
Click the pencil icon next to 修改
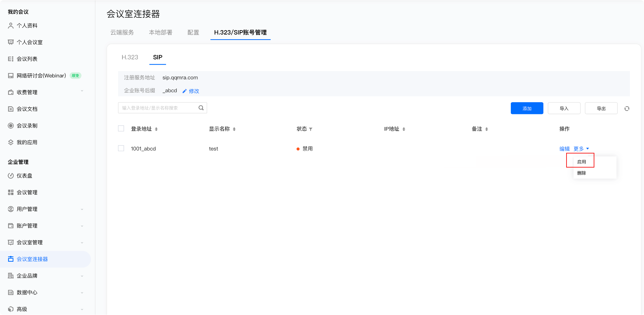coord(184,91)
